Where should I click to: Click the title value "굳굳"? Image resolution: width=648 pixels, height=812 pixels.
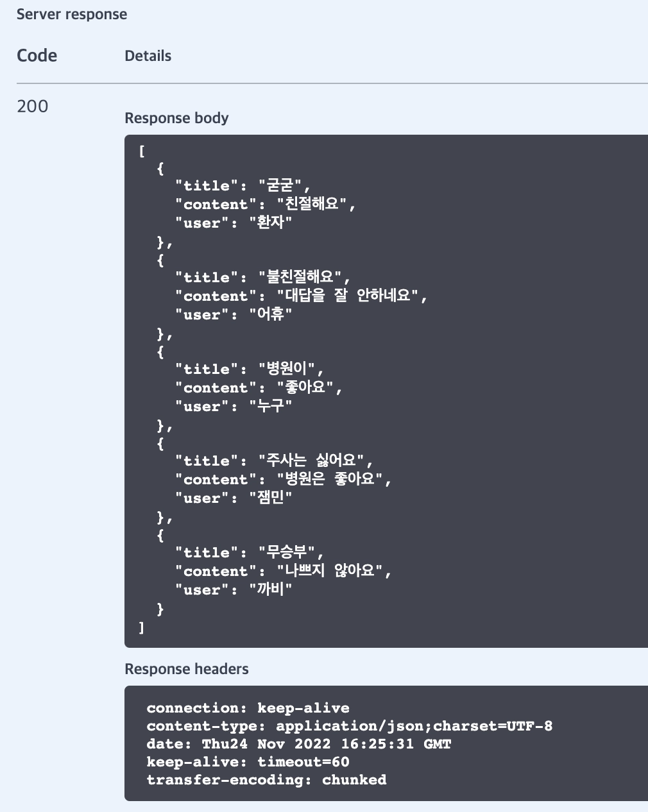pyautogui.click(x=280, y=186)
